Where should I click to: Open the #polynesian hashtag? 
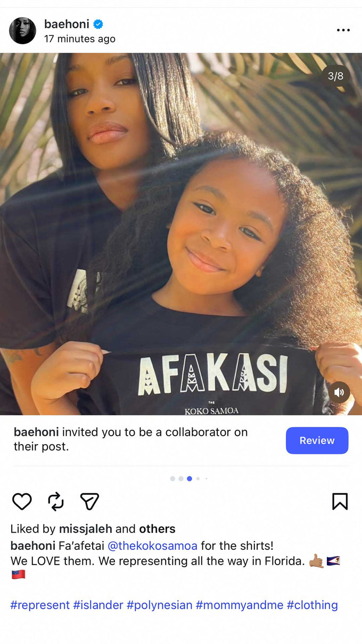point(159,605)
